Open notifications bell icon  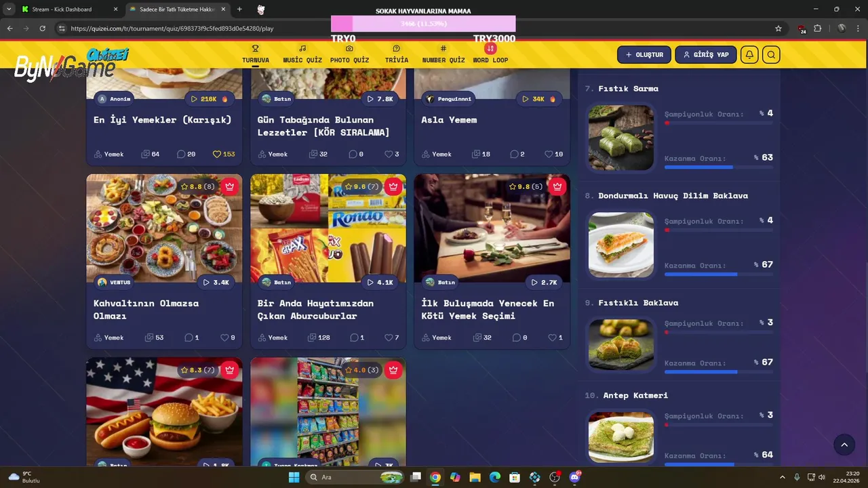tap(749, 55)
